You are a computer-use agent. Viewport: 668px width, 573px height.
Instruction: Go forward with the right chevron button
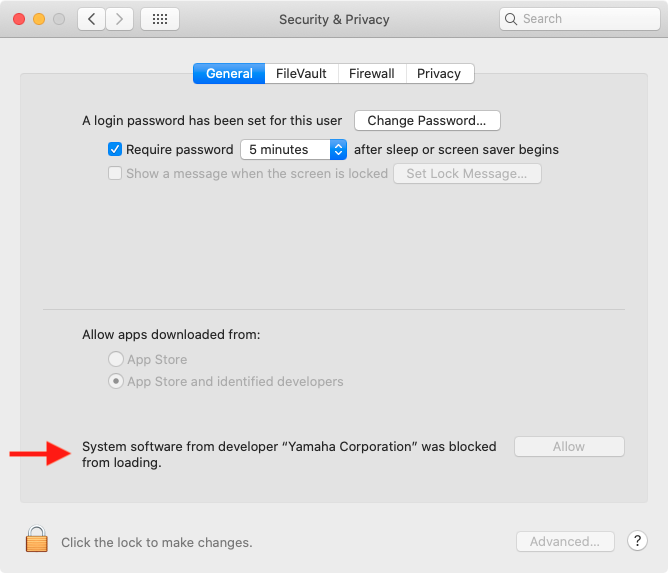[x=120, y=19]
